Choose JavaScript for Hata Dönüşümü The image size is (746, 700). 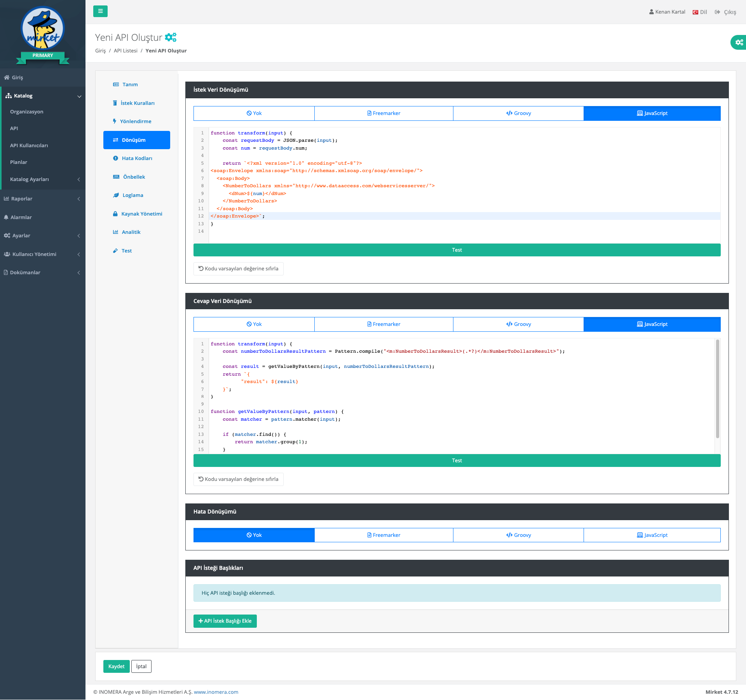click(x=652, y=535)
